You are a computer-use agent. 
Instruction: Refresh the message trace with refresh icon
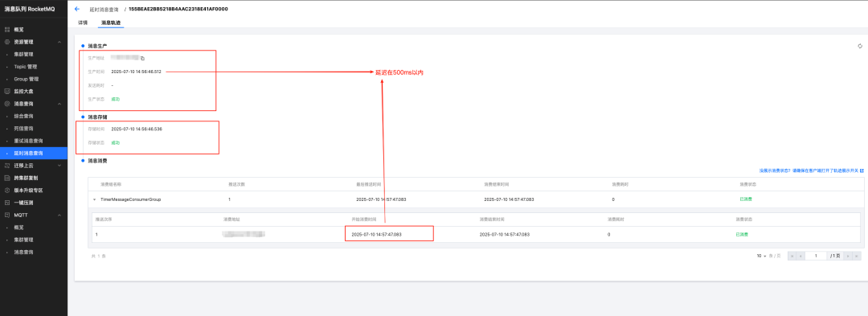860,46
